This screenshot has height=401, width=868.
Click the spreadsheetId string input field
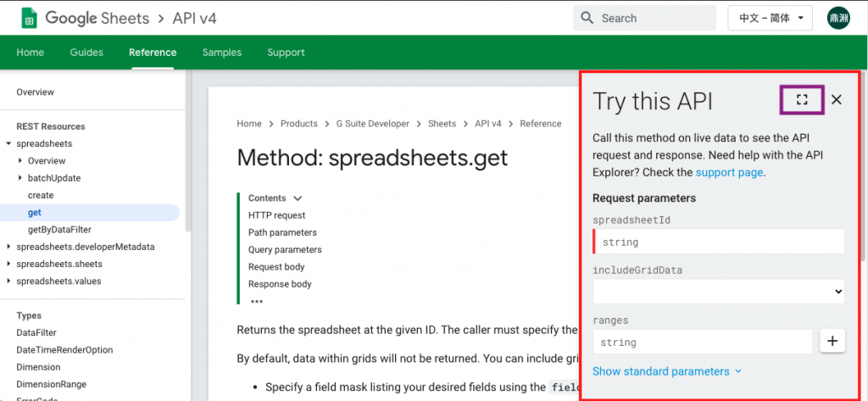[719, 242]
